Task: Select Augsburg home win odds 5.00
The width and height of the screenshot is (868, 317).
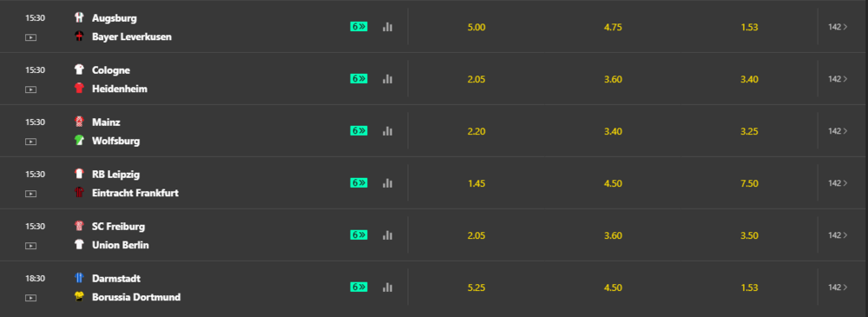Action: (x=477, y=27)
